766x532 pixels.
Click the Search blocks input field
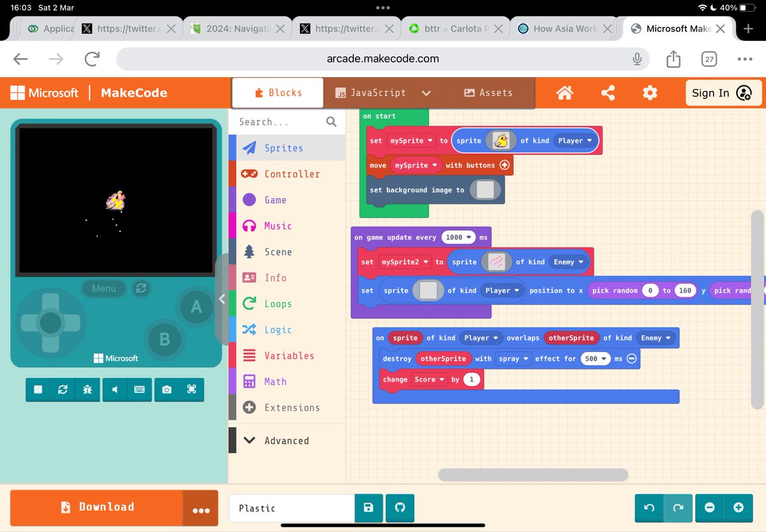287,122
